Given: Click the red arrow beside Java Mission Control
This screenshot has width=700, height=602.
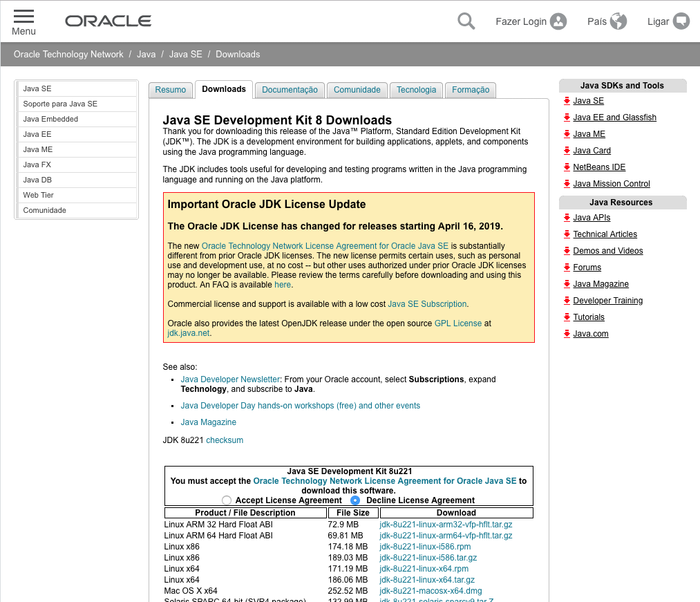Looking at the screenshot, I should (x=567, y=184).
